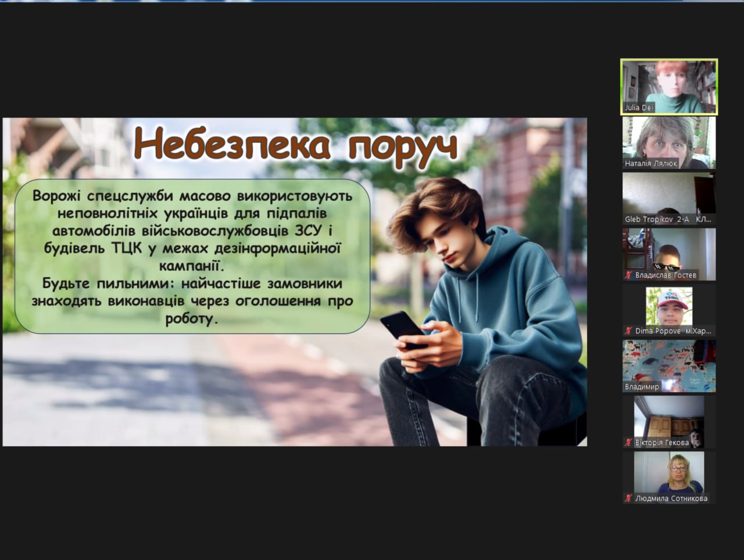Viewport: 744px width, 560px height.
Task: Select Gleb Tropikov's video tile
Action: point(669,199)
